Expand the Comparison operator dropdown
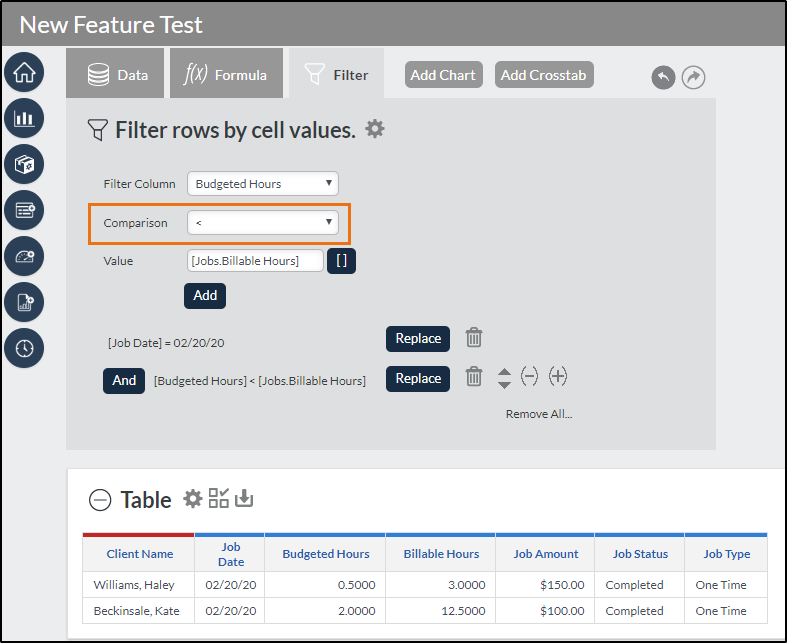Screen dimensions: 787x643 coord(263,223)
